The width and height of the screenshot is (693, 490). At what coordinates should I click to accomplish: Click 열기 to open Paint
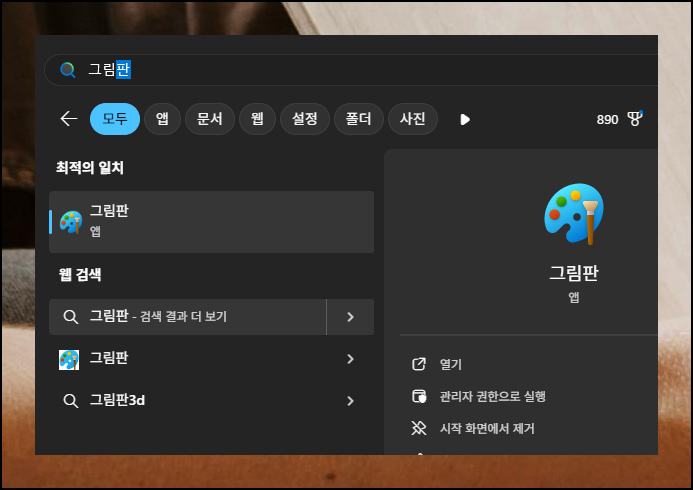point(451,364)
